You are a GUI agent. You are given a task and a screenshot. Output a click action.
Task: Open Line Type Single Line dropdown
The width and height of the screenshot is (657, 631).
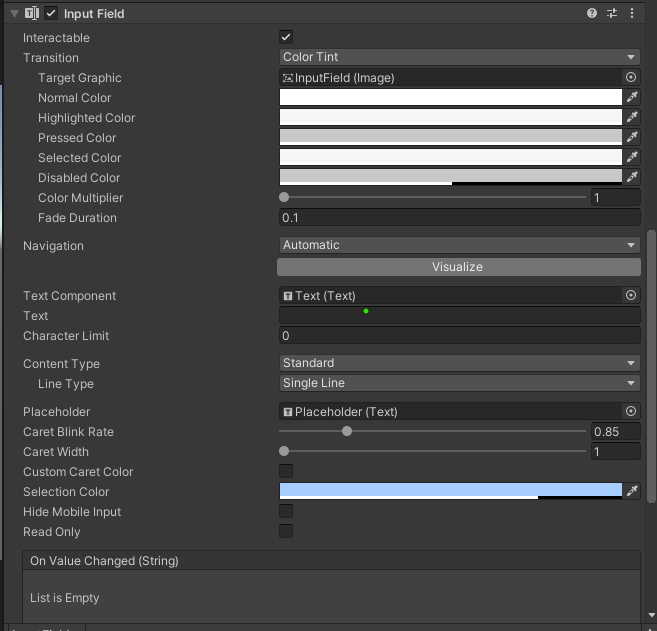(x=460, y=383)
